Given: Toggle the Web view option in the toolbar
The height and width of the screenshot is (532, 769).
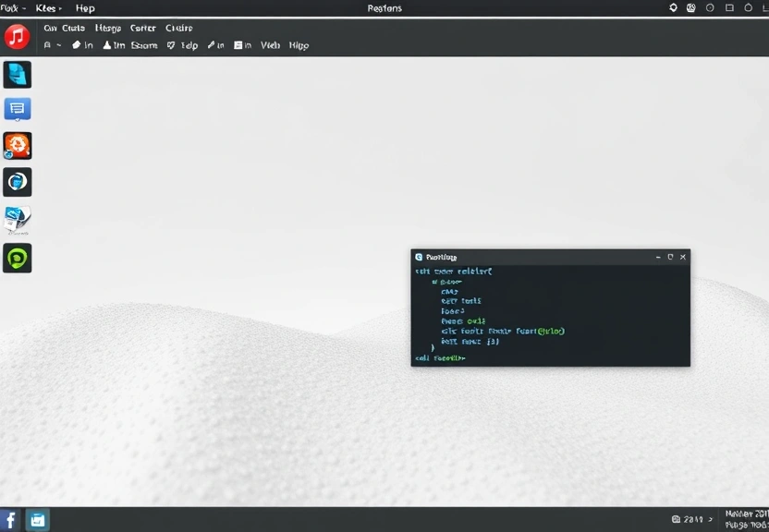Looking at the screenshot, I should 269,44.
